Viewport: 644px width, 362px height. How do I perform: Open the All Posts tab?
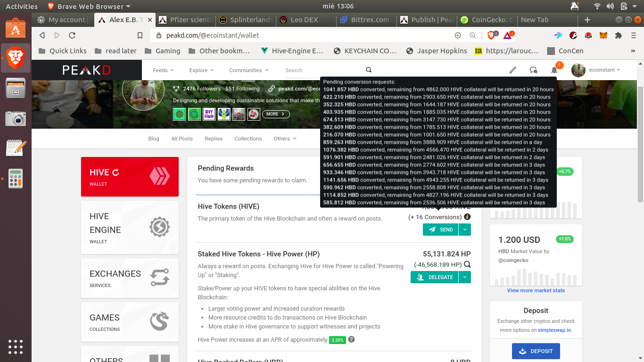(182, 139)
